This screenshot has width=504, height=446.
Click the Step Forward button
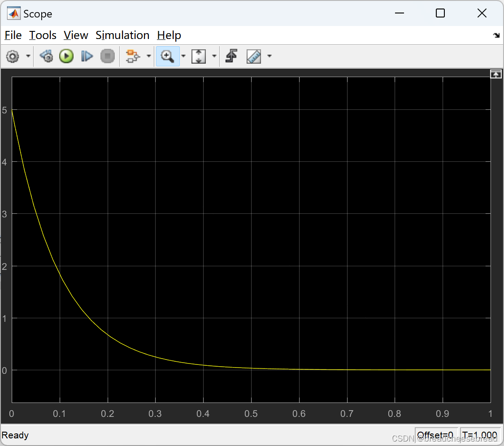click(87, 56)
